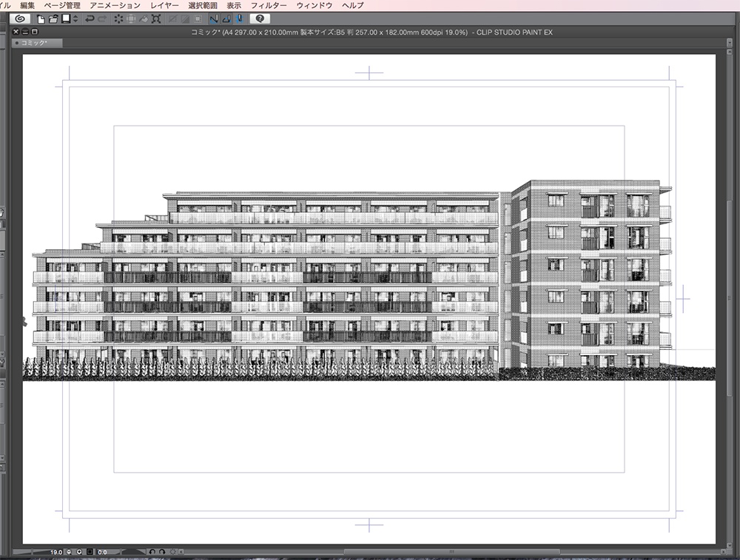Click the Scale/Rotate transform icon
The width and height of the screenshot is (740, 560).
[x=156, y=19]
